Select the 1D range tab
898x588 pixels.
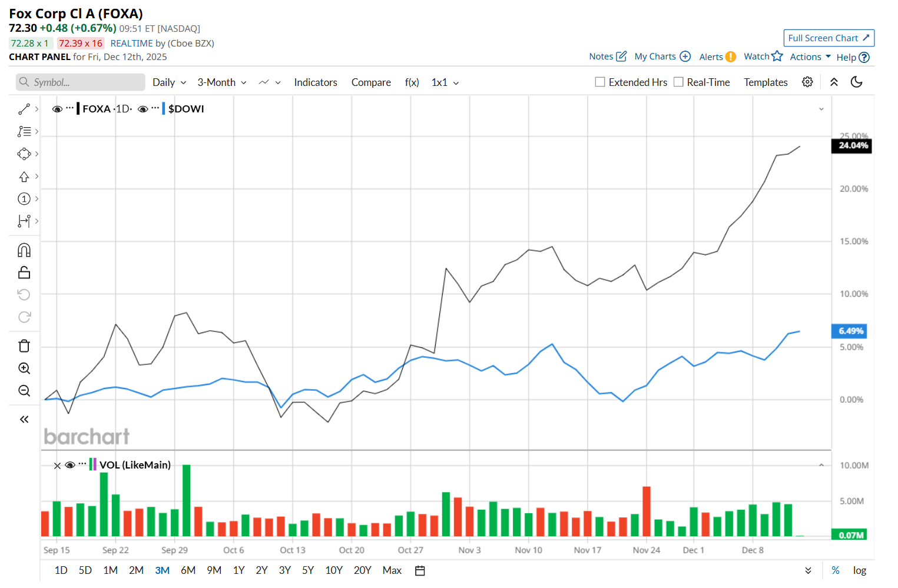(x=61, y=570)
